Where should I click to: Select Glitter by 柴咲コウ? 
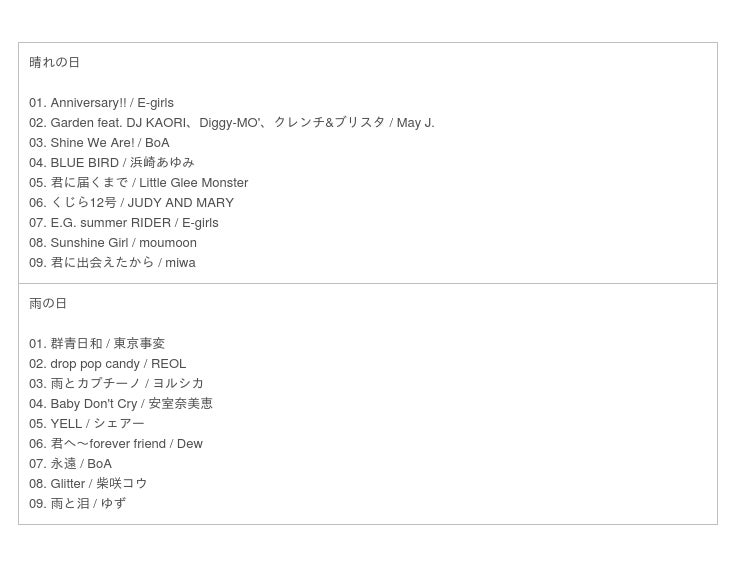click(88, 483)
